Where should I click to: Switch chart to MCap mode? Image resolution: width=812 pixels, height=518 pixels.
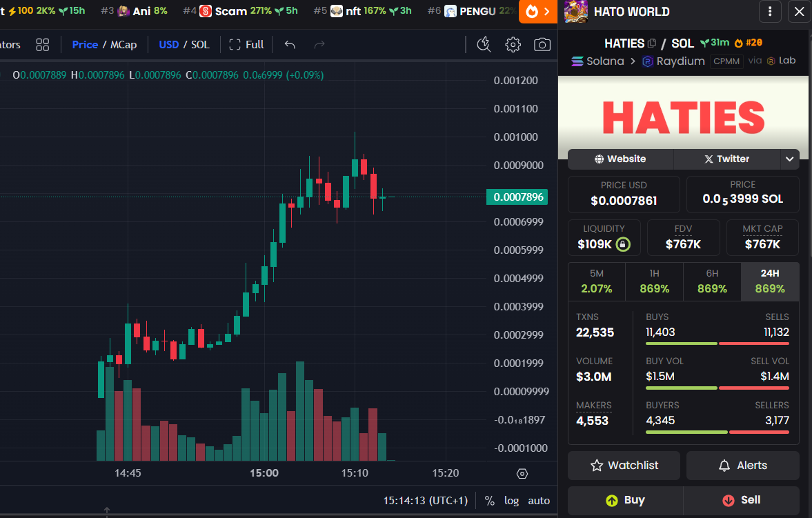click(x=123, y=45)
